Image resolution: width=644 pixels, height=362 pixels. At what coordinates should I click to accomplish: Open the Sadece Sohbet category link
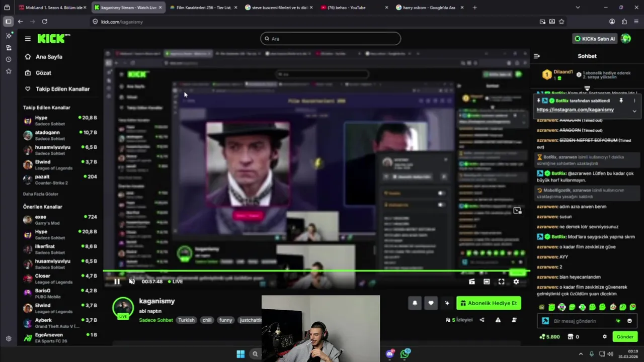click(x=156, y=320)
